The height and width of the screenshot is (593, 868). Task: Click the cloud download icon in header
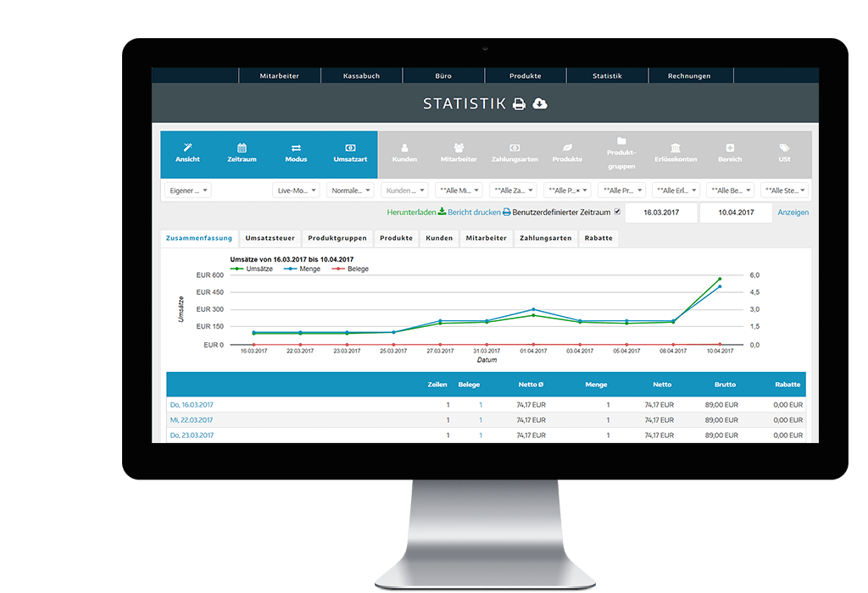click(541, 102)
